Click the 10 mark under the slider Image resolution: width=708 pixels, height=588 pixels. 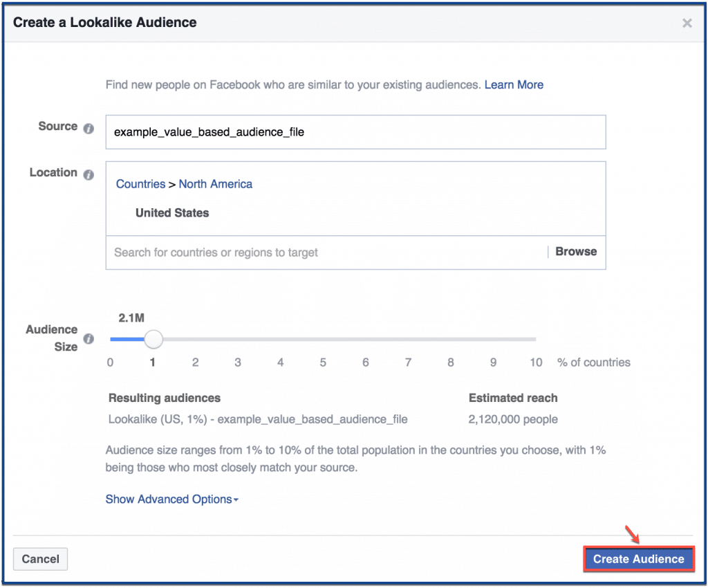click(536, 362)
